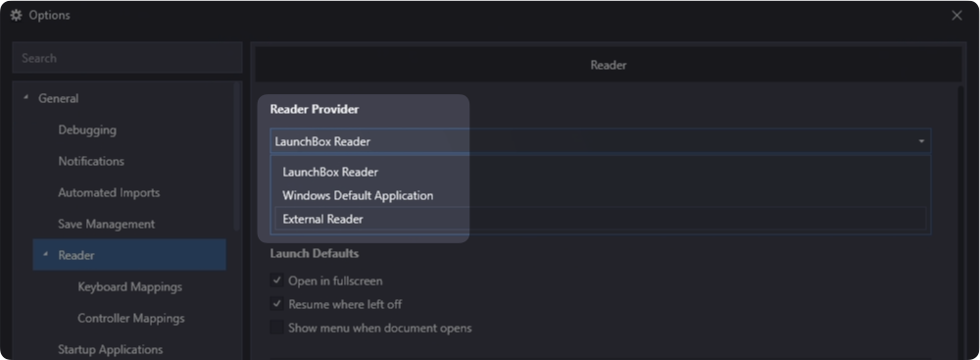Click the Reader page title header
This screenshot has width=980, height=360.
[x=609, y=65]
